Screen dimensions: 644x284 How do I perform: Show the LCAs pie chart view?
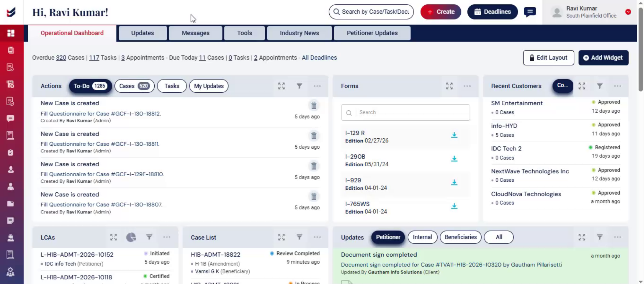(131, 237)
